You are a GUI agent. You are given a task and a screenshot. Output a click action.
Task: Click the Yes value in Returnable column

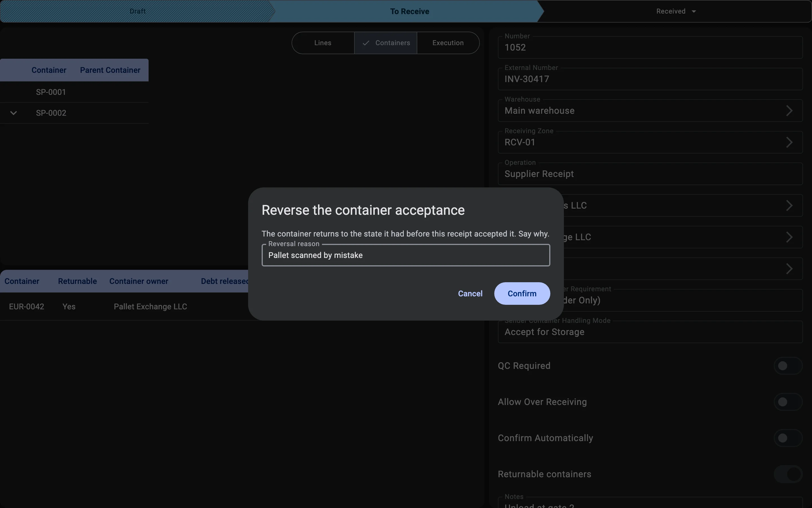click(x=69, y=306)
